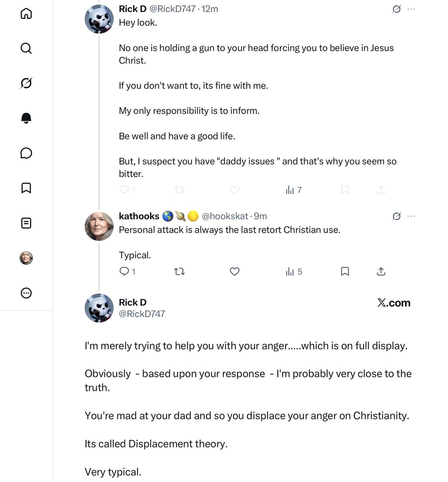This screenshot has width=448, height=482.
Task: Open the More circle menu in sidebar
Action: (x=26, y=293)
